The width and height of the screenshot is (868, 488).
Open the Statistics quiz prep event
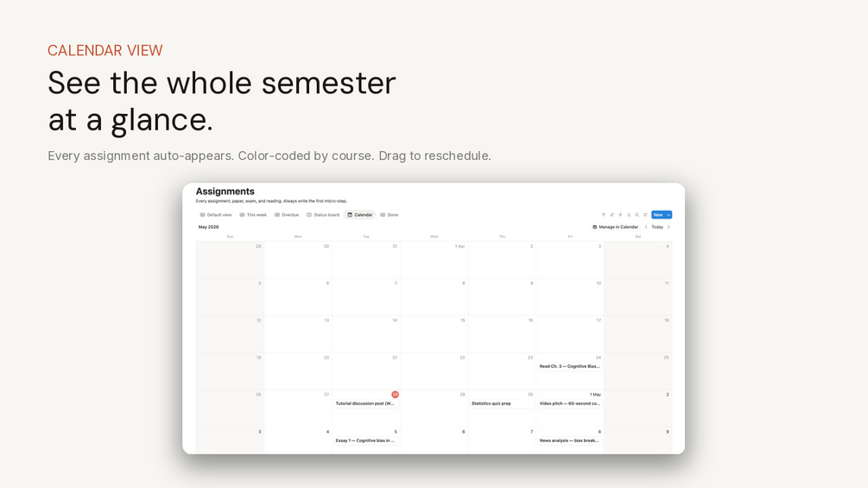[x=502, y=403]
